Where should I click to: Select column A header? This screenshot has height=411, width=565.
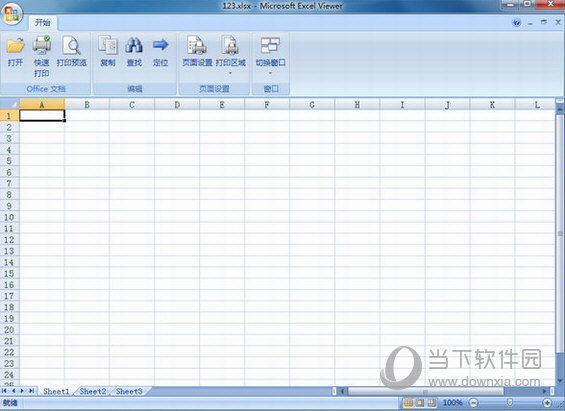point(42,104)
